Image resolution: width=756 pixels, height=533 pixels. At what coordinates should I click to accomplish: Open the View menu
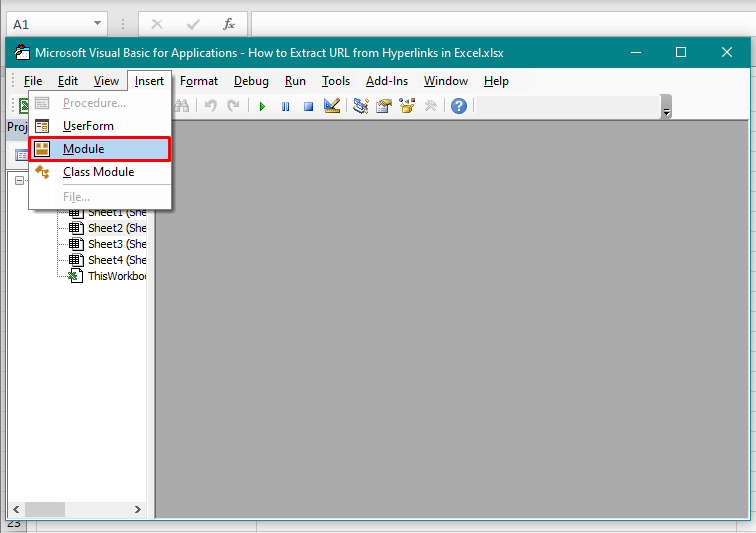106,81
